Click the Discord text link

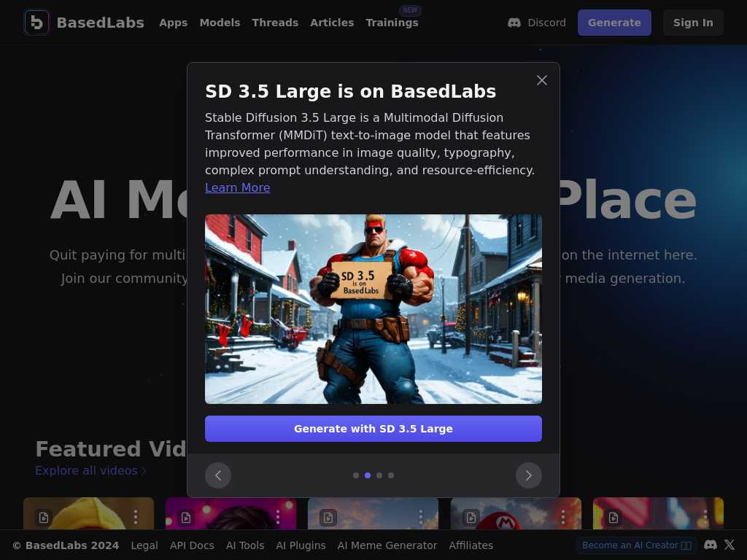pos(546,23)
